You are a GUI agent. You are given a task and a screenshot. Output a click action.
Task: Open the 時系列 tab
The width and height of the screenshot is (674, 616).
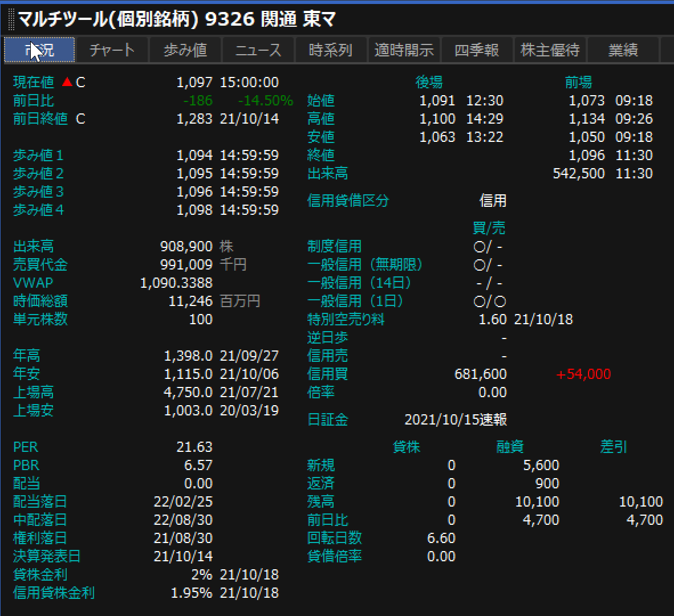pos(331,50)
